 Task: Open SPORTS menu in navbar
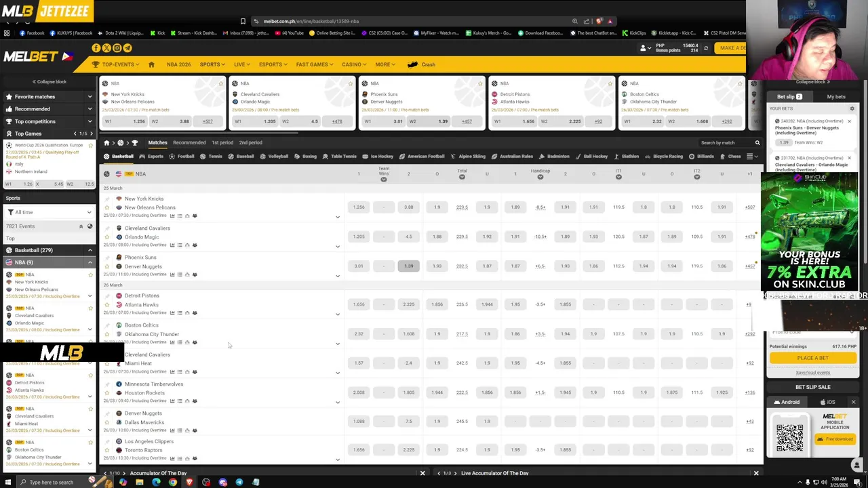pyautogui.click(x=212, y=64)
